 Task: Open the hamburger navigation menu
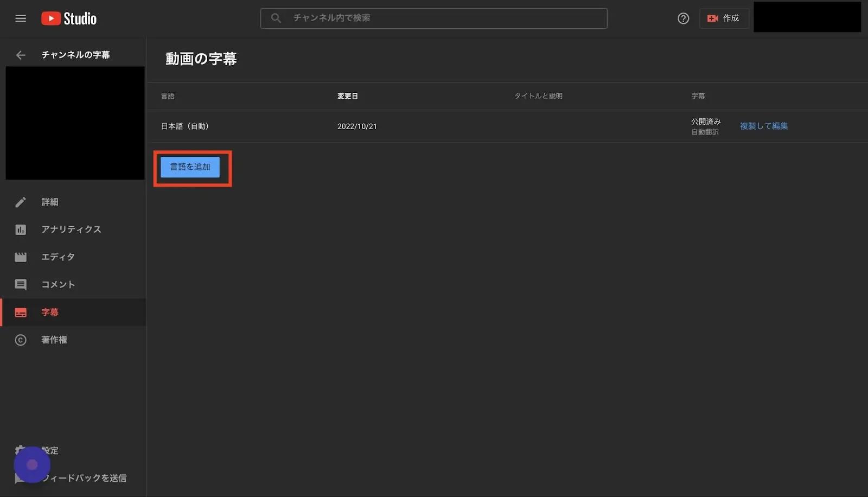pos(21,18)
